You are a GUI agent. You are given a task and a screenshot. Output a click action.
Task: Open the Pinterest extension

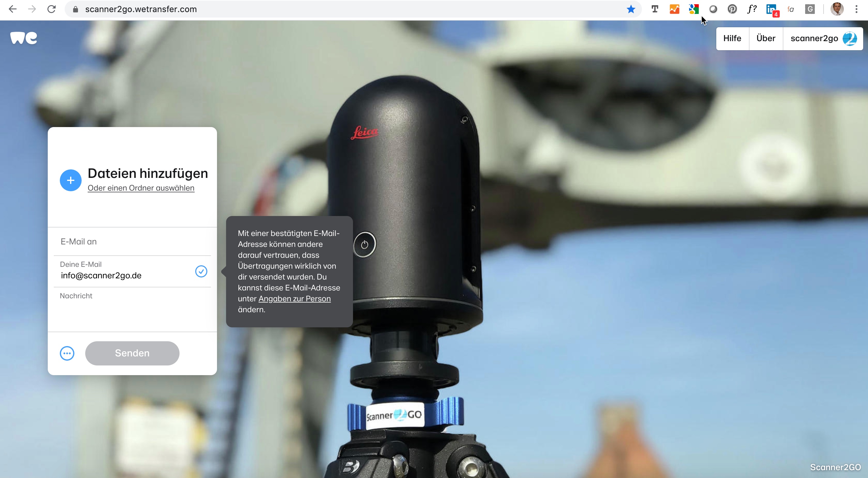pos(732,9)
